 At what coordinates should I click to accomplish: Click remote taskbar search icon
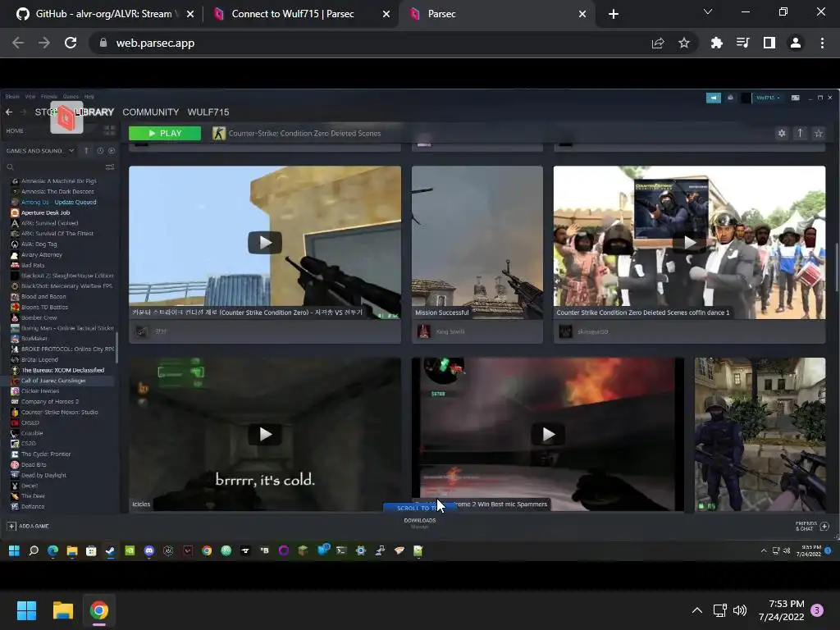(x=33, y=550)
